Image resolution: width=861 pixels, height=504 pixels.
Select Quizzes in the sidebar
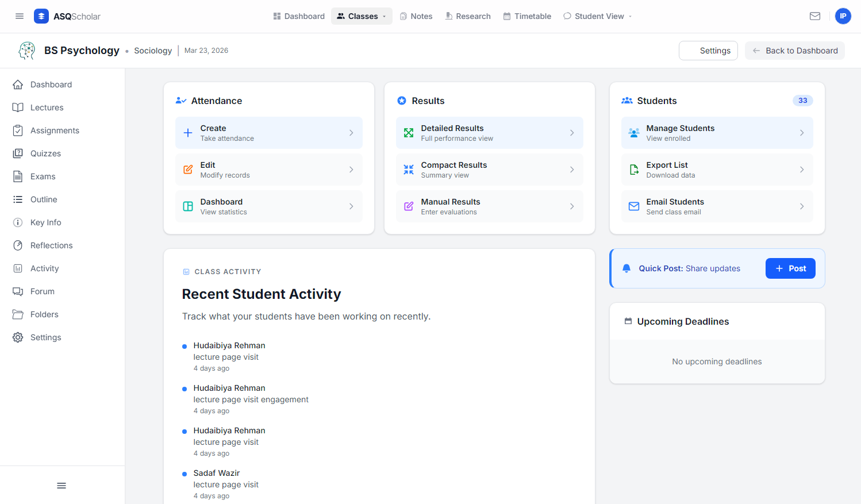pos(45,153)
